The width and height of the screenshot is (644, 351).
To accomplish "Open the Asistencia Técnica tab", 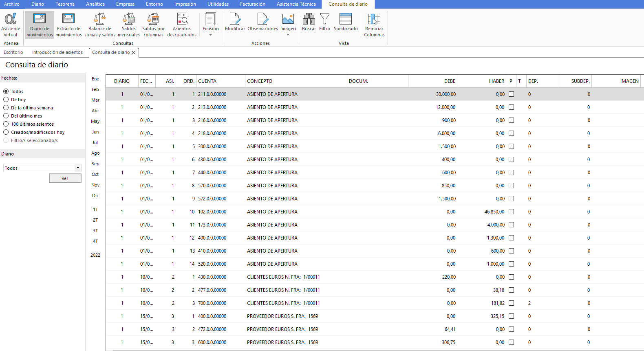I will [x=296, y=4].
